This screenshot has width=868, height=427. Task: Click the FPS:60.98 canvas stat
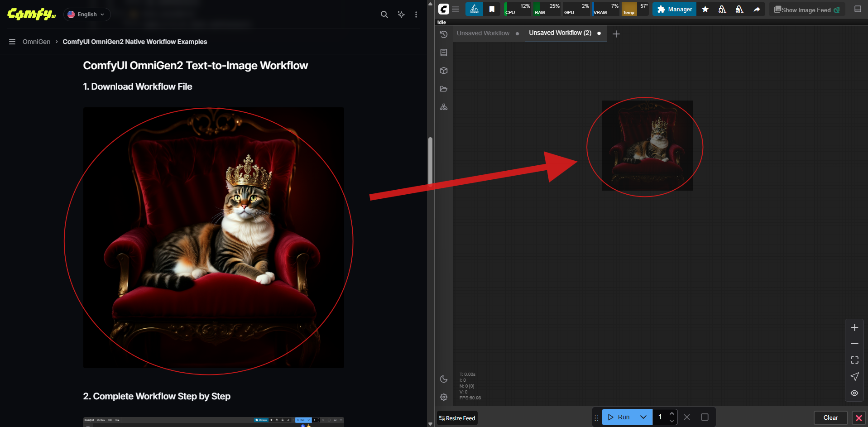click(470, 398)
